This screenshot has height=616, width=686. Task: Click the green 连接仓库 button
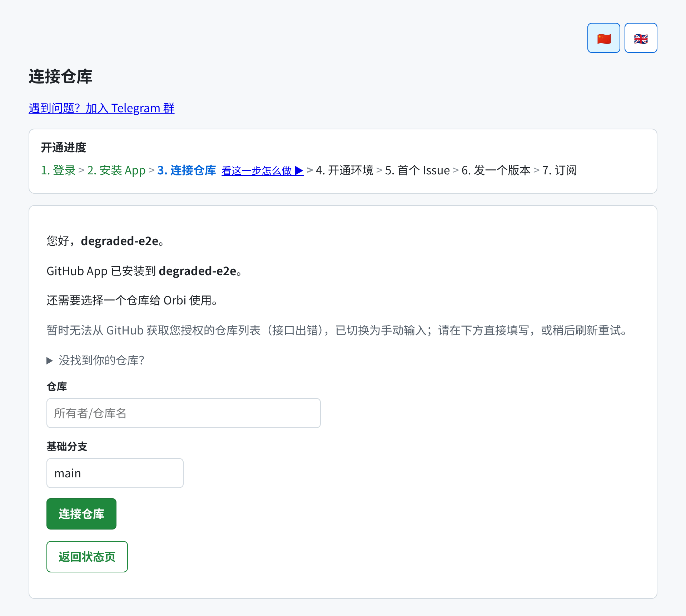click(x=81, y=514)
